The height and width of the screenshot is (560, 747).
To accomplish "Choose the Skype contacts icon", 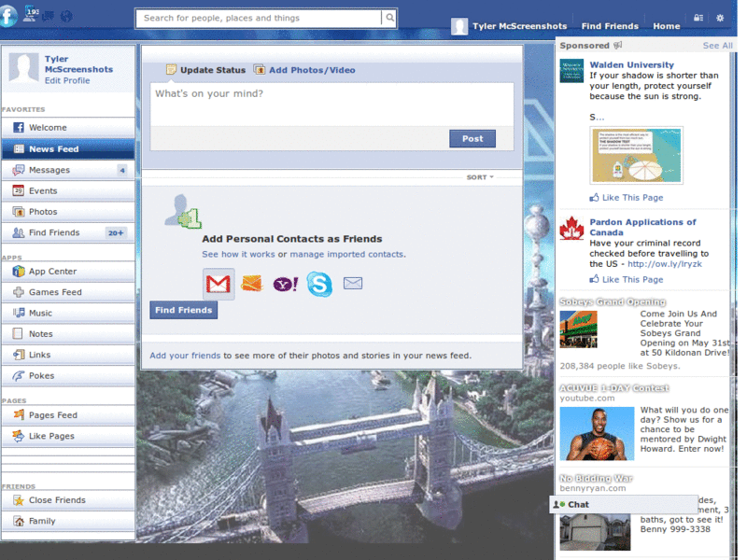I will click(x=318, y=284).
